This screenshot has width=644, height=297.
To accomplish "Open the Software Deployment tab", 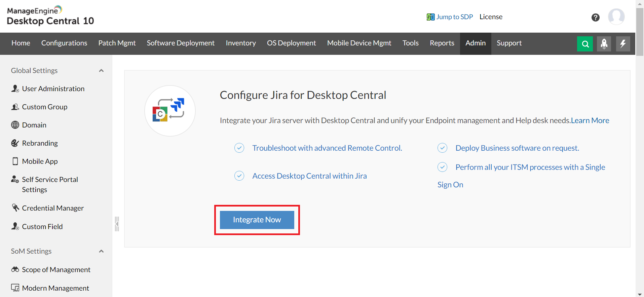I will pyautogui.click(x=181, y=43).
